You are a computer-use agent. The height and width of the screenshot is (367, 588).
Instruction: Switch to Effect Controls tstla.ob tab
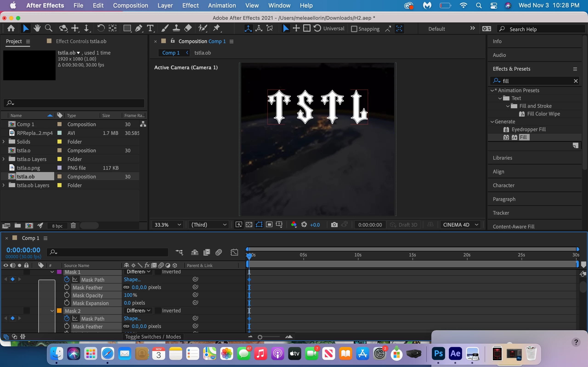pyautogui.click(x=81, y=41)
